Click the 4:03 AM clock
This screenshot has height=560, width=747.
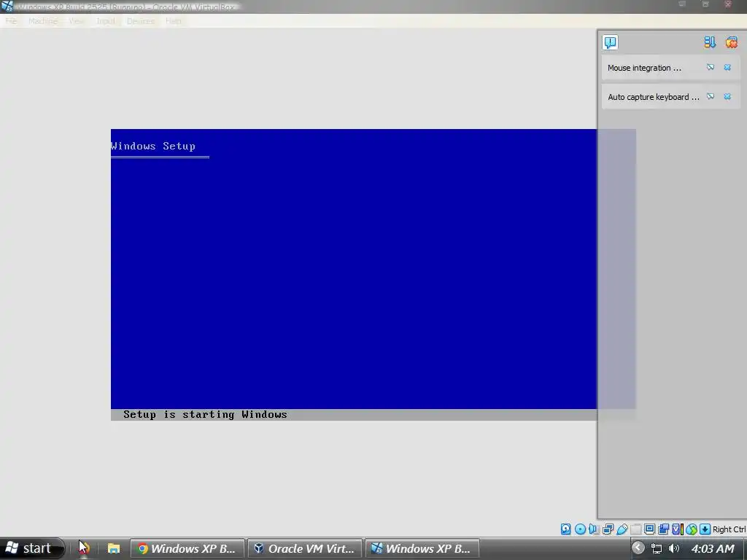[713, 548]
